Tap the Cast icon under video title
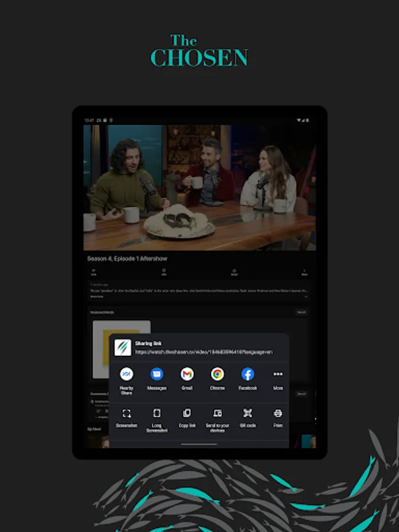399x532 pixels. click(x=93, y=272)
